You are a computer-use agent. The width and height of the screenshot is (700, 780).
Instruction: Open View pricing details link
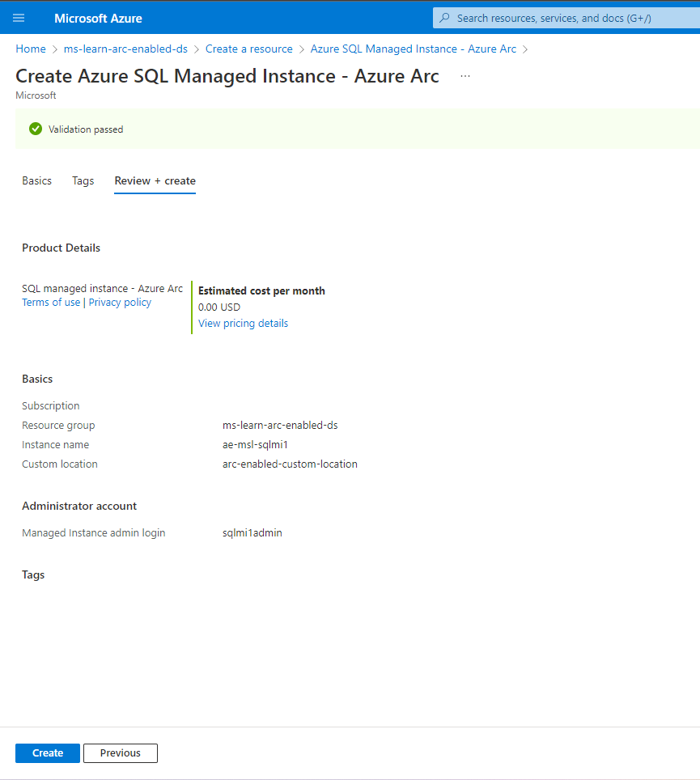pos(243,324)
